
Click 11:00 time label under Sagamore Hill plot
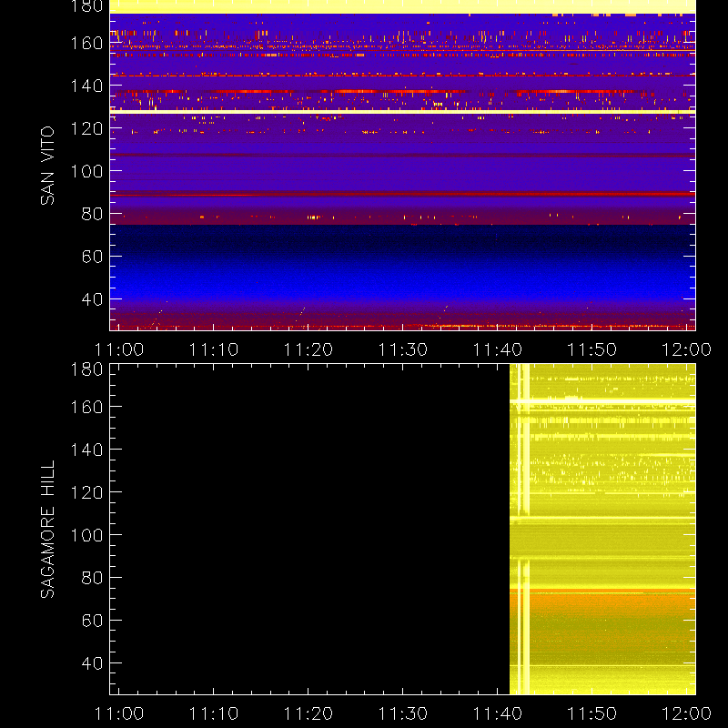pos(119,713)
